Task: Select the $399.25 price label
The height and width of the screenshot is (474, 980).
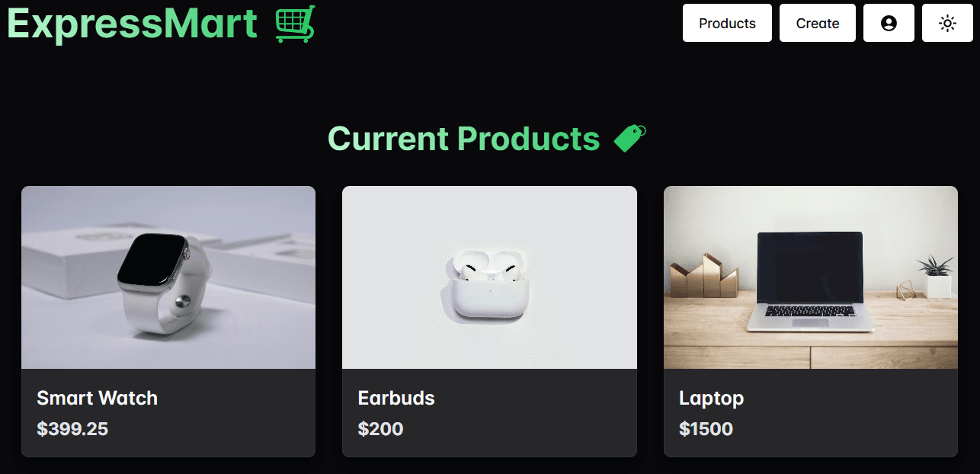Action: click(72, 429)
